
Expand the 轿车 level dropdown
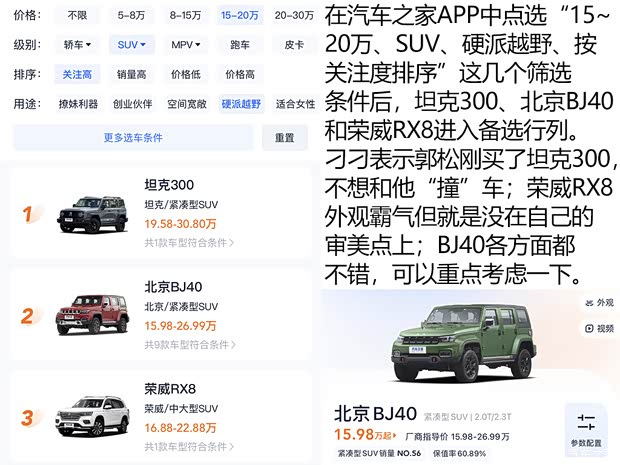click(x=77, y=45)
